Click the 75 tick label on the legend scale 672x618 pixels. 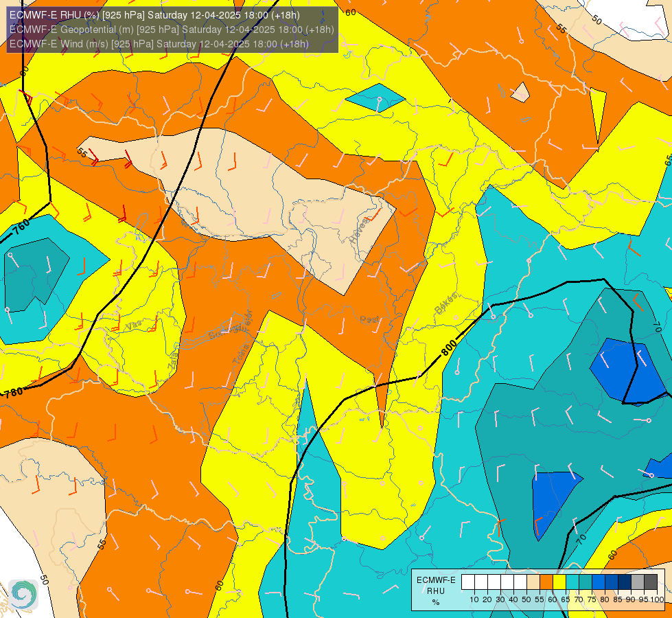tap(592, 599)
